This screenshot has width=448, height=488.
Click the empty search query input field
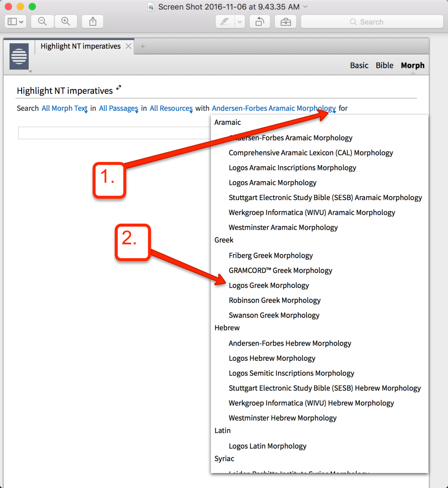112,133
